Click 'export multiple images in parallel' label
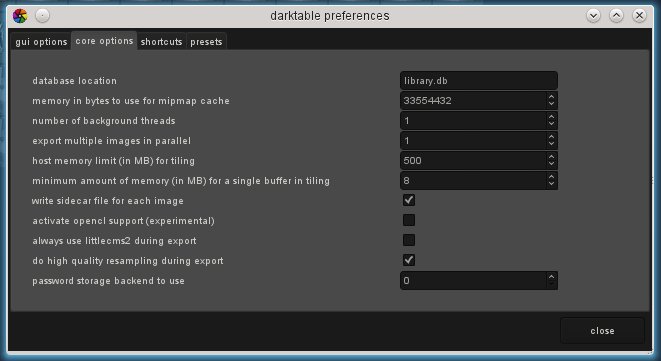Image resolution: width=661 pixels, height=361 pixels. tap(112, 140)
